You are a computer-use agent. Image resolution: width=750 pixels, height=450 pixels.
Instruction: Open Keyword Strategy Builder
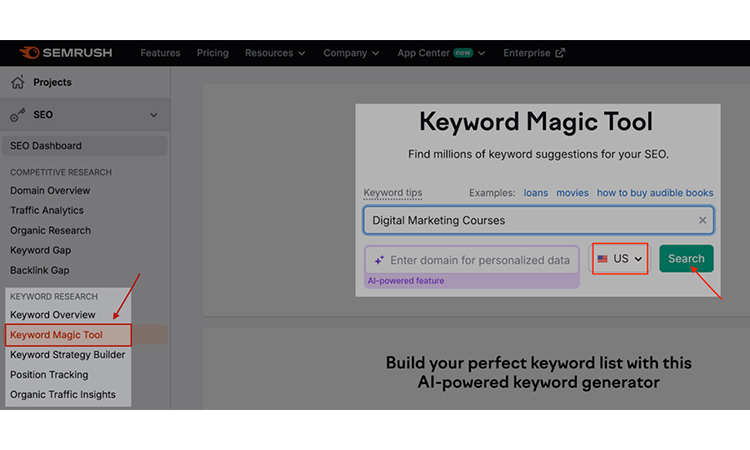tap(67, 355)
